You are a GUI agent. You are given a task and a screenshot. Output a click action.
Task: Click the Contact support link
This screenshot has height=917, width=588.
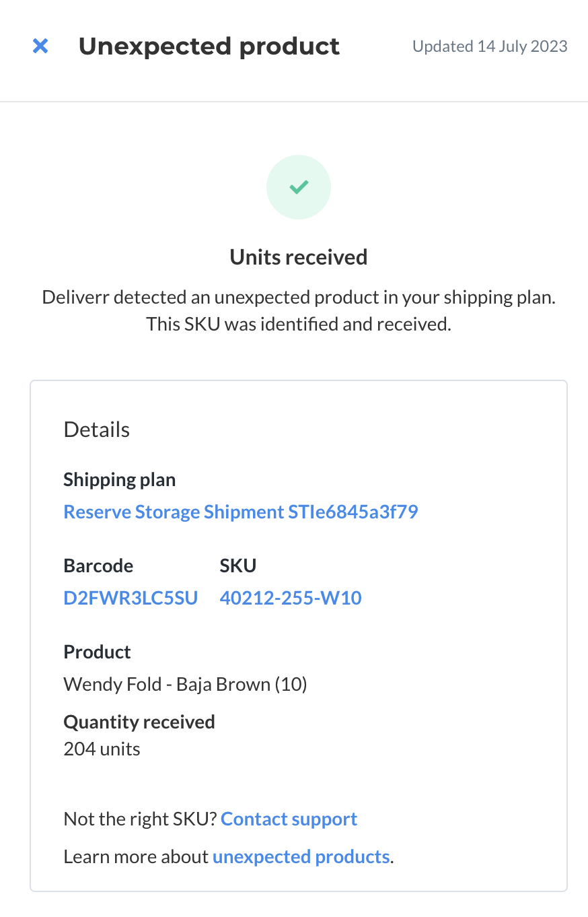(289, 819)
